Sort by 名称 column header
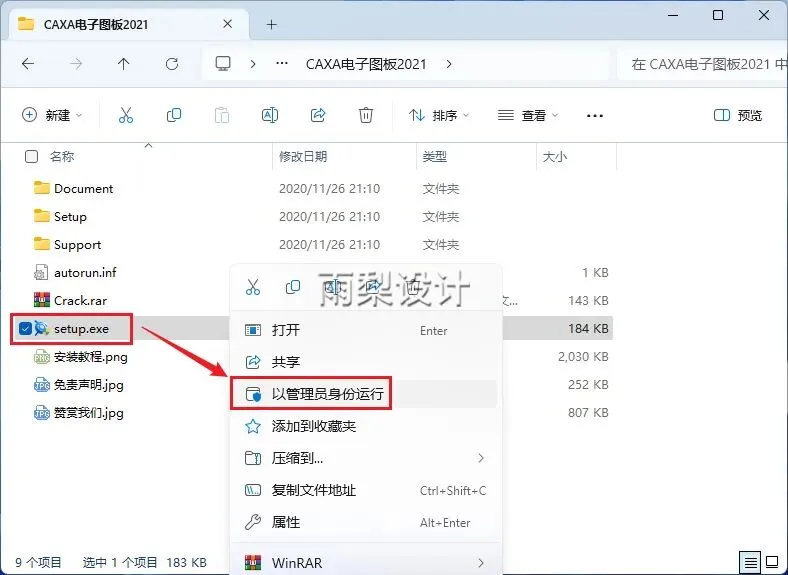Image resolution: width=788 pixels, height=575 pixels. [62, 157]
